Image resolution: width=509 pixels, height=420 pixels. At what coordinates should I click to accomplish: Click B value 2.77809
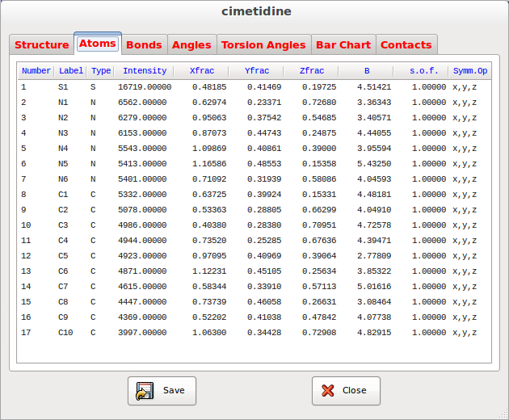click(374, 256)
